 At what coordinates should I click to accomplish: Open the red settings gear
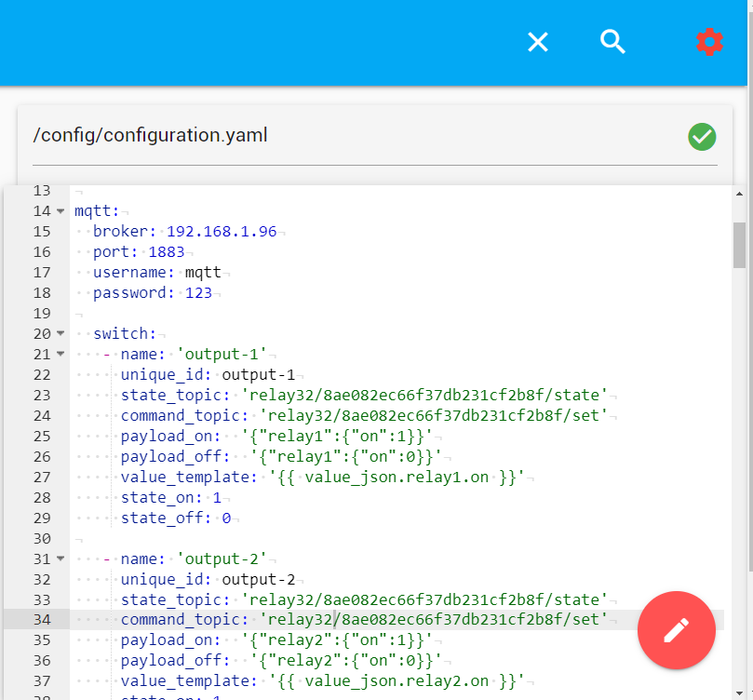[709, 42]
